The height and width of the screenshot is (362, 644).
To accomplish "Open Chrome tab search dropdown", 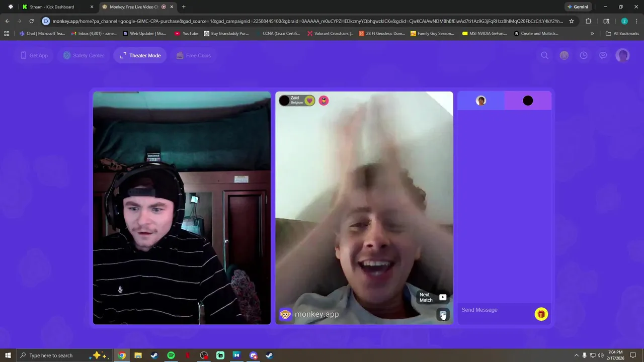I will (11, 7).
